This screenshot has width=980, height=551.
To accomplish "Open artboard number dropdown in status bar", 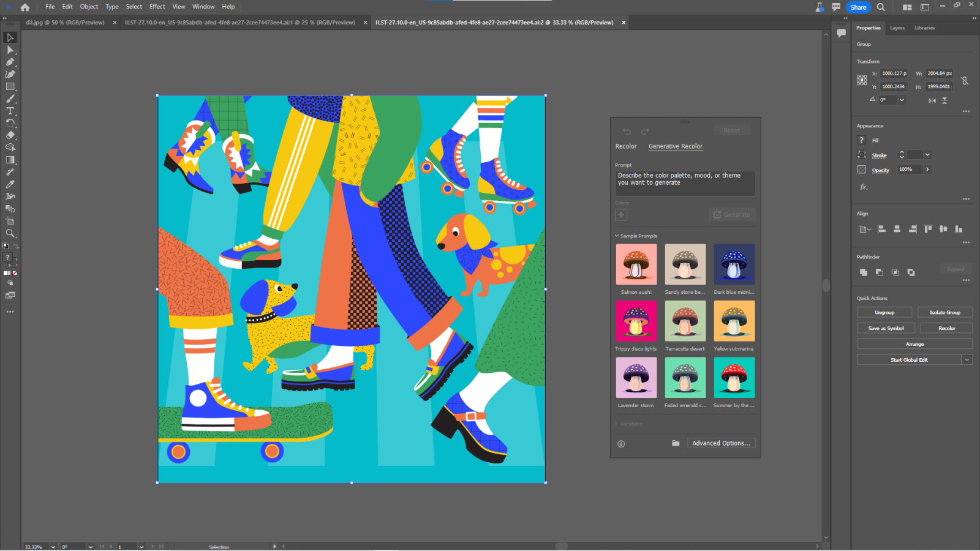I will click(141, 547).
